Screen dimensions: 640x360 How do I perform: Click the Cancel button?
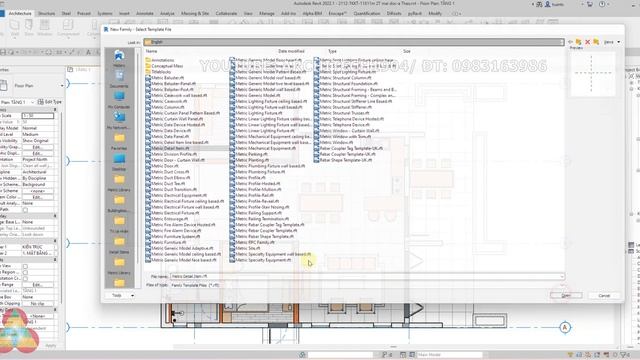pyautogui.click(x=604, y=296)
